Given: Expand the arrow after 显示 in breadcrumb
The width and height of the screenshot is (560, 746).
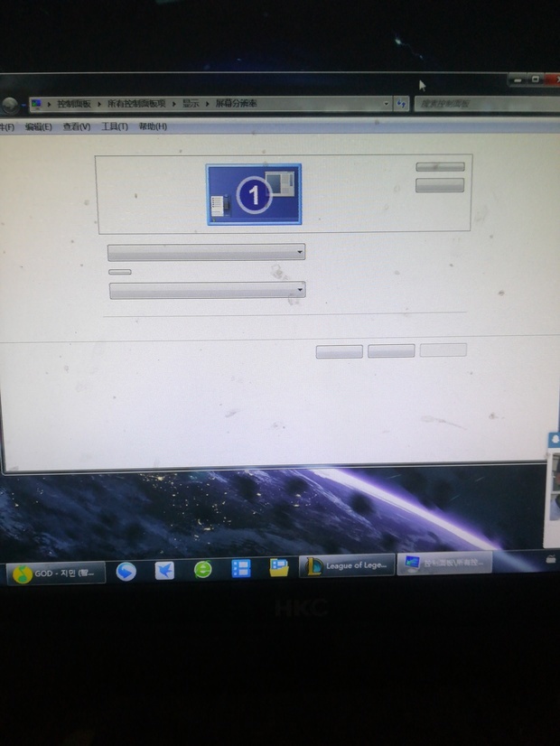Looking at the screenshot, I should point(208,103).
